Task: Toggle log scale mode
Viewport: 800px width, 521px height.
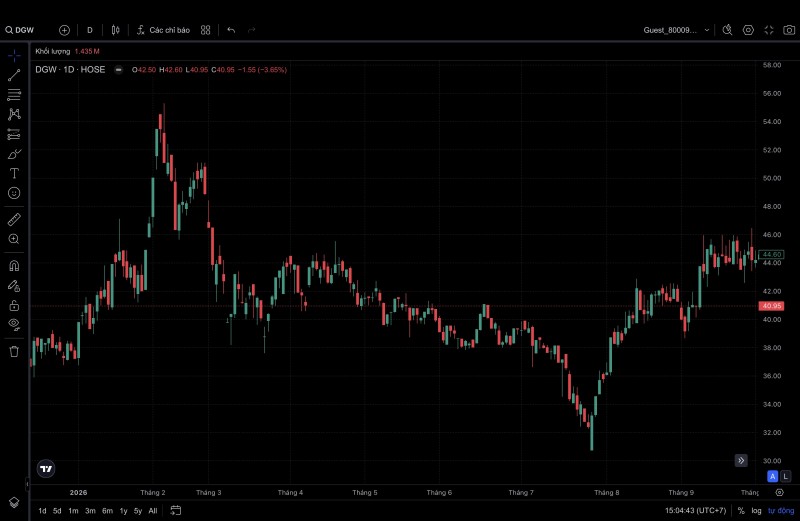Action: 756,511
